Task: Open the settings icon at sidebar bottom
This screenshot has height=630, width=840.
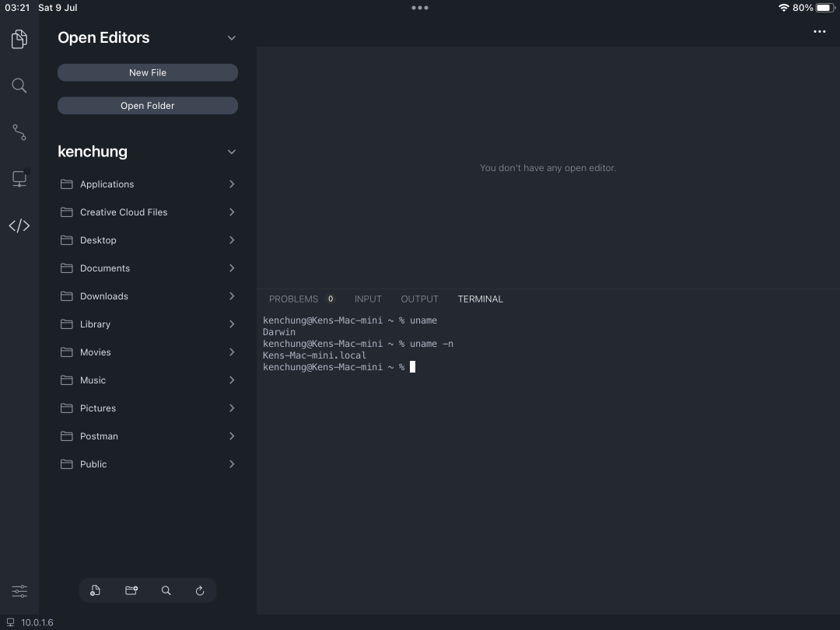Action: click(19, 591)
